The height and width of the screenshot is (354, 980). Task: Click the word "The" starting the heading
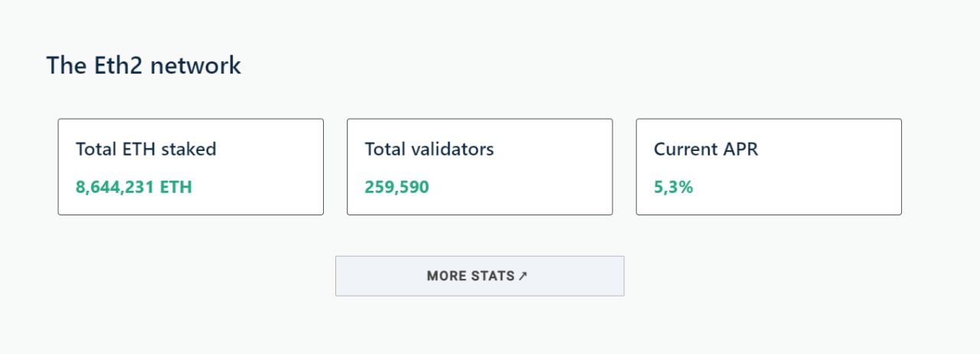tap(66, 66)
